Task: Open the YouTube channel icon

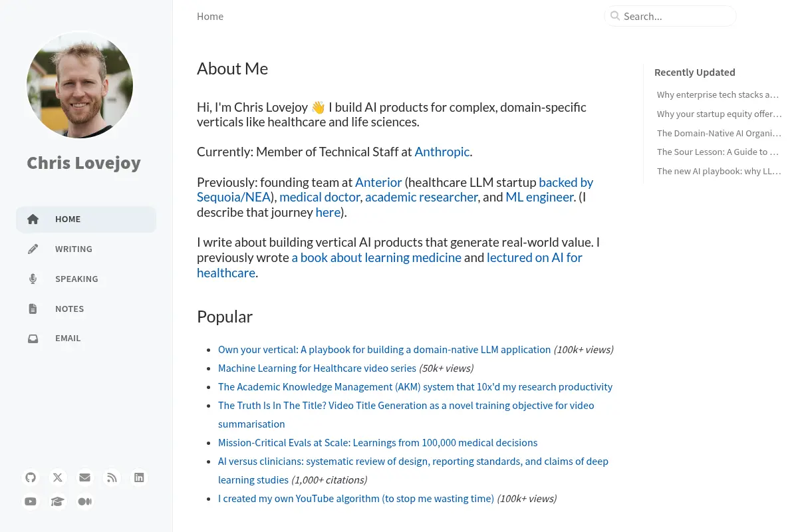Action: pyautogui.click(x=31, y=501)
